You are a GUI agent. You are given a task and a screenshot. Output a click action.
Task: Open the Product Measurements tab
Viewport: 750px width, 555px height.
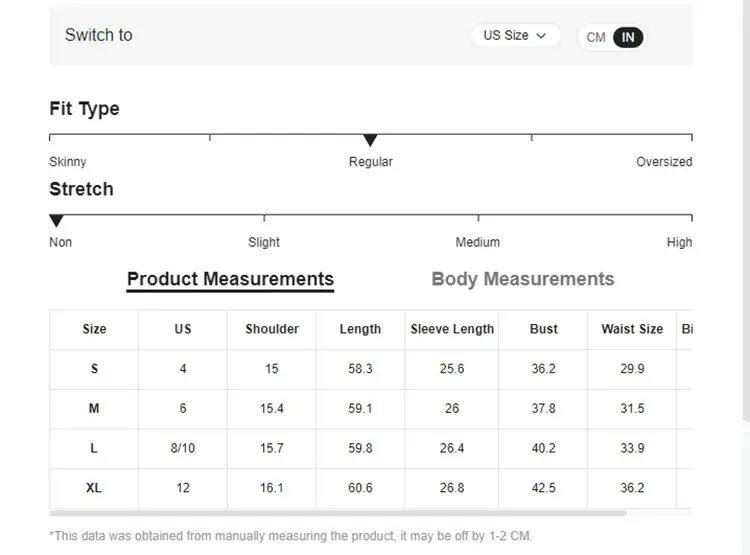coord(230,279)
